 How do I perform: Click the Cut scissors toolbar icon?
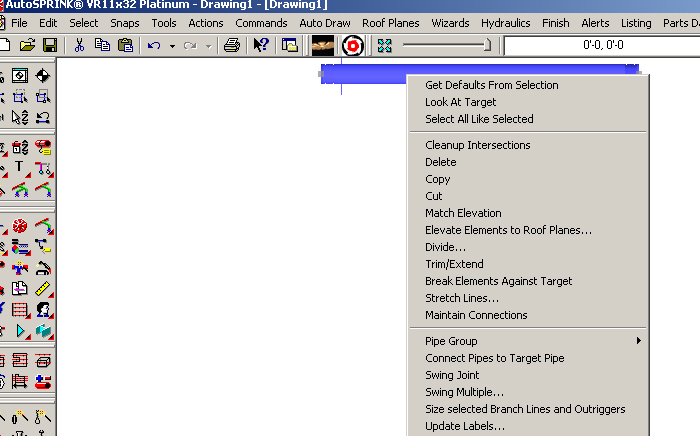(x=79, y=44)
